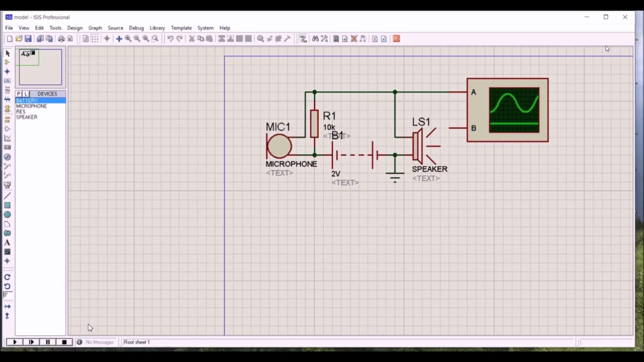Pause the running simulation
The width and height of the screenshot is (644, 362).
48,342
